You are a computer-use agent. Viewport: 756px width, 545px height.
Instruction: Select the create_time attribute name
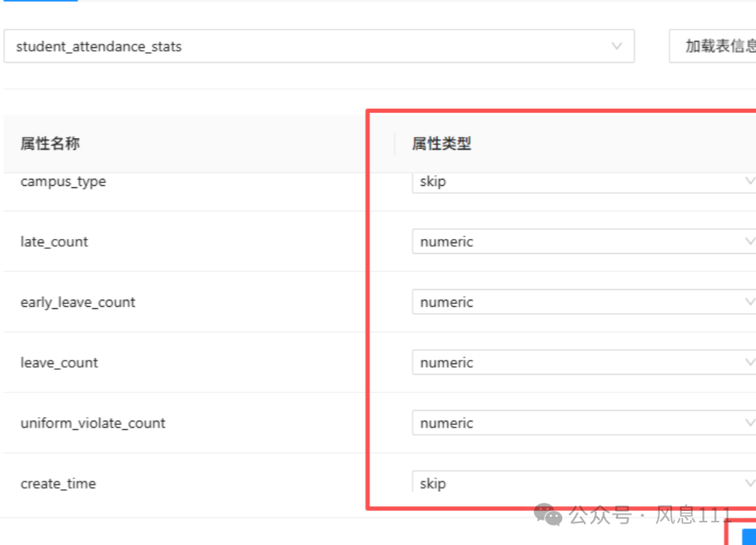pos(58,484)
